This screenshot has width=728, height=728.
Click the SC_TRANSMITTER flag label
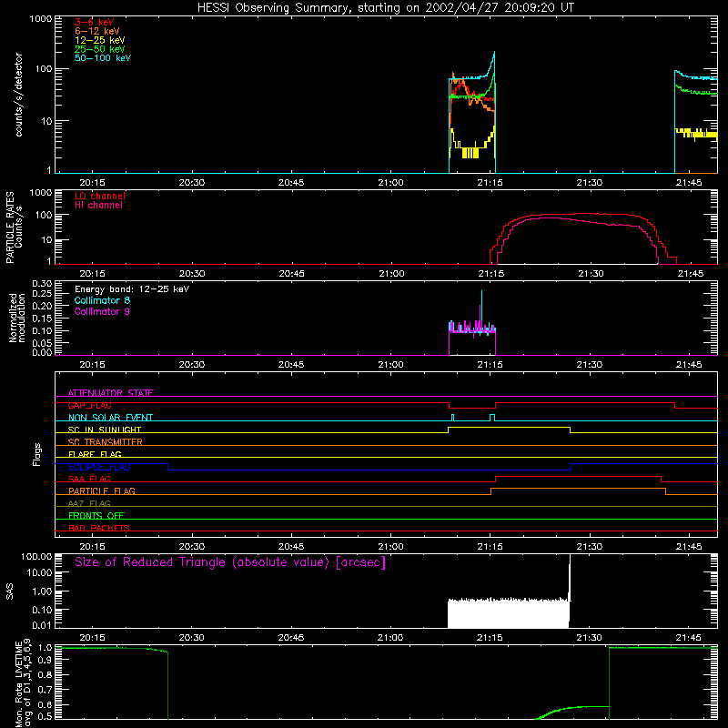coord(106,442)
